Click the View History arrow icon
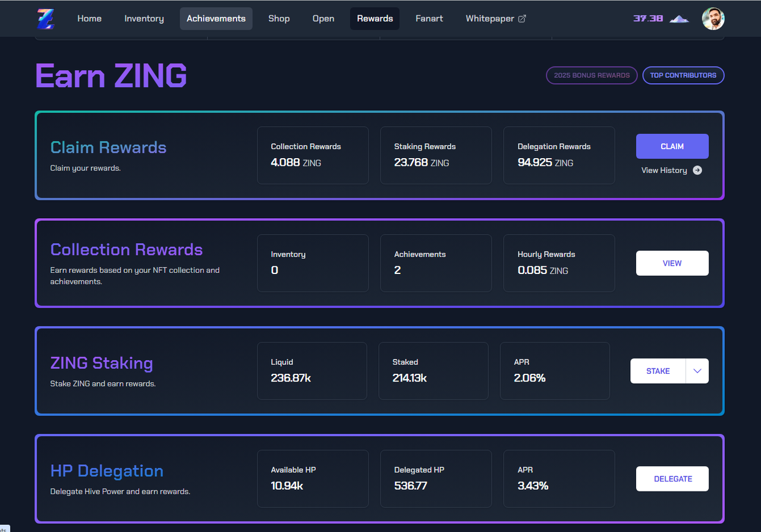 point(697,171)
